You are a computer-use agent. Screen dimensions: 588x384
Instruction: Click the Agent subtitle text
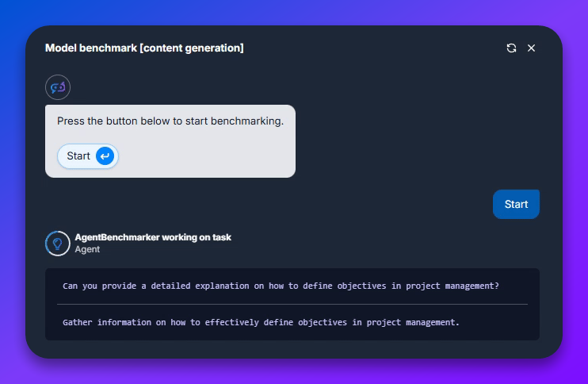pos(87,249)
